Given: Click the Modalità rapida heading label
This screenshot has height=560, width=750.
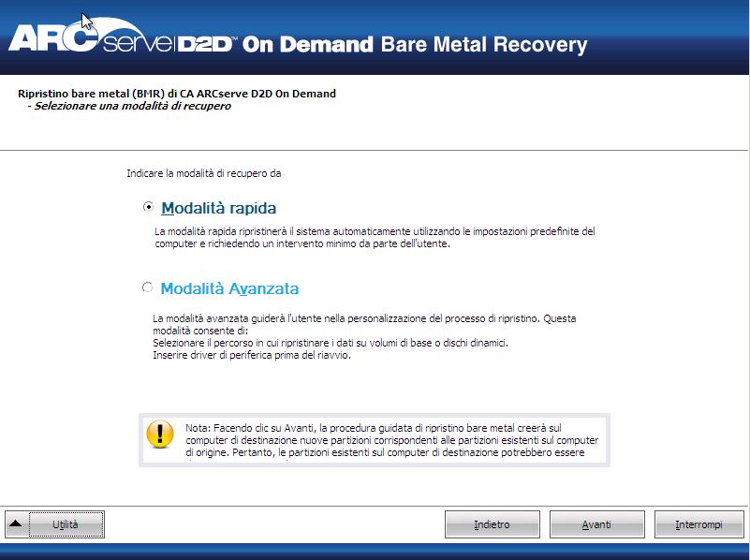Looking at the screenshot, I should 218,208.
